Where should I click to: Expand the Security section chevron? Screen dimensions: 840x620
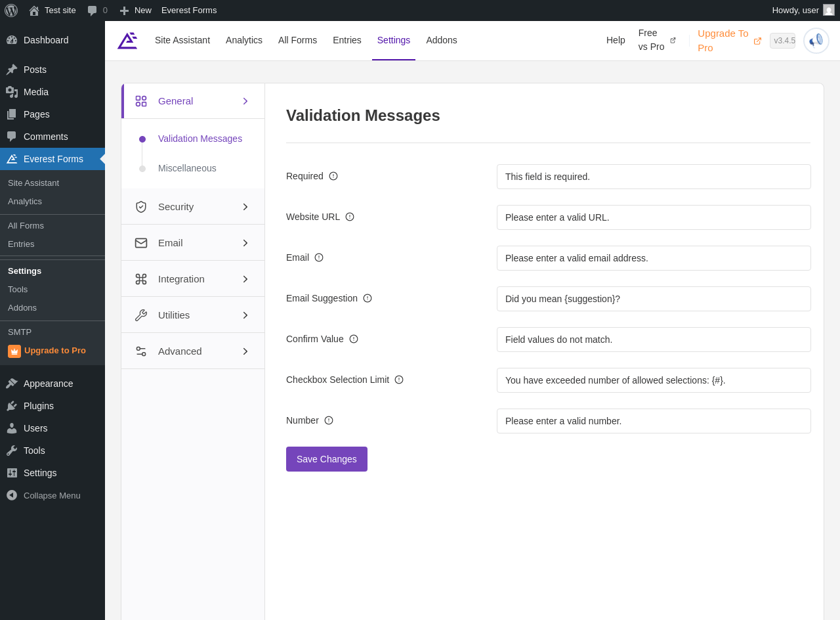pyautogui.click(x=245, y=207)
